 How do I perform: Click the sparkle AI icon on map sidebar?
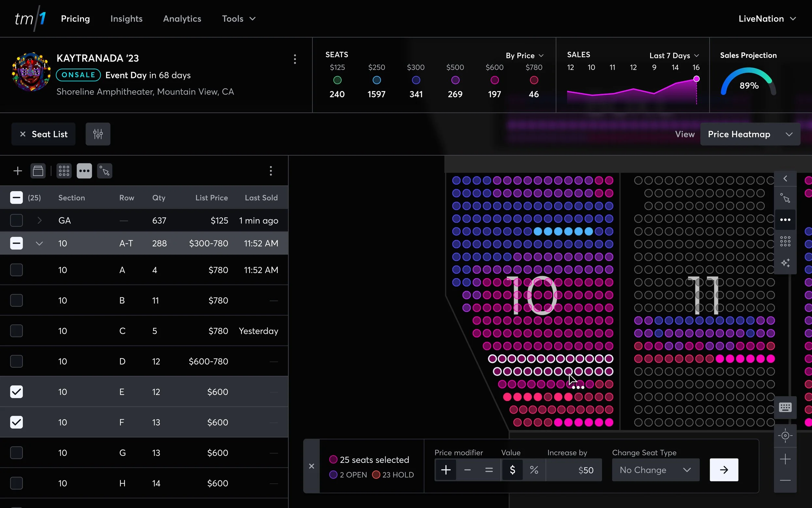coord(785,263)
